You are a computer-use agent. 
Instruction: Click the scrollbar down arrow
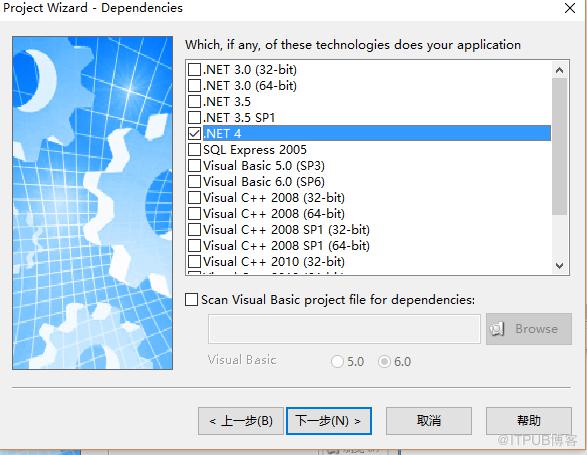[x=560, y=266]
